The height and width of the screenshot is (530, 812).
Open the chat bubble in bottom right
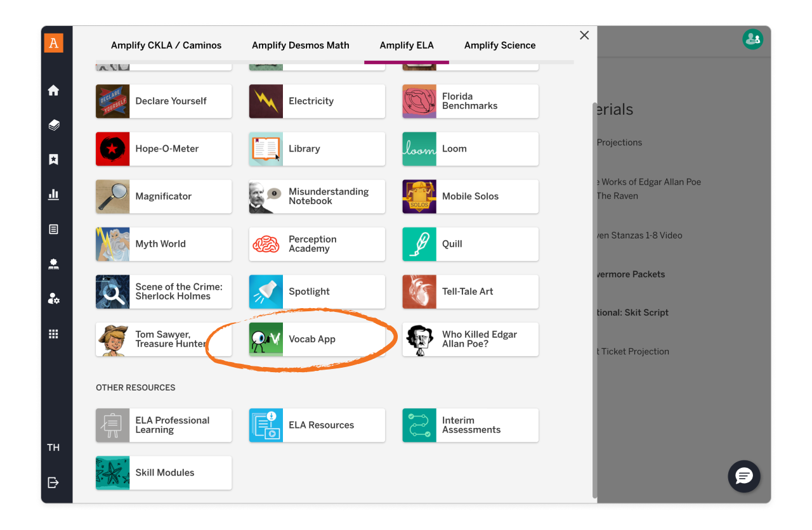point(743,476)
